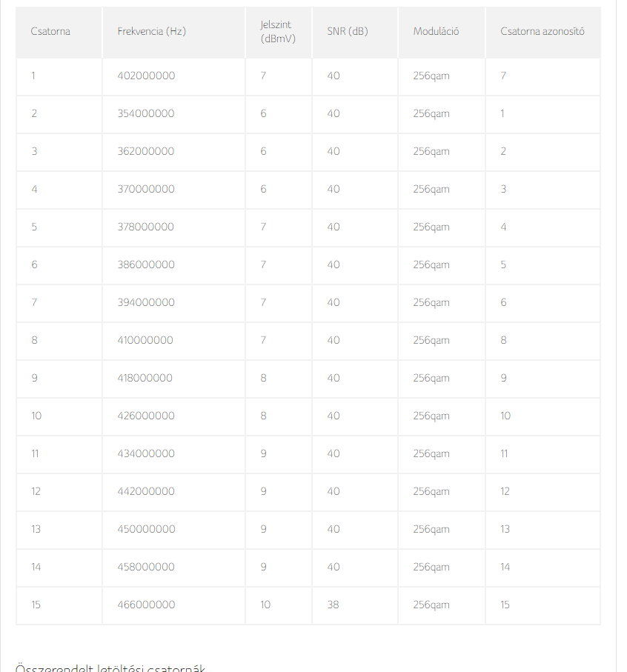Click frequency 378000000 in the table
The width and height of the screenshot is (627, 672).
(x=146, y=227)
